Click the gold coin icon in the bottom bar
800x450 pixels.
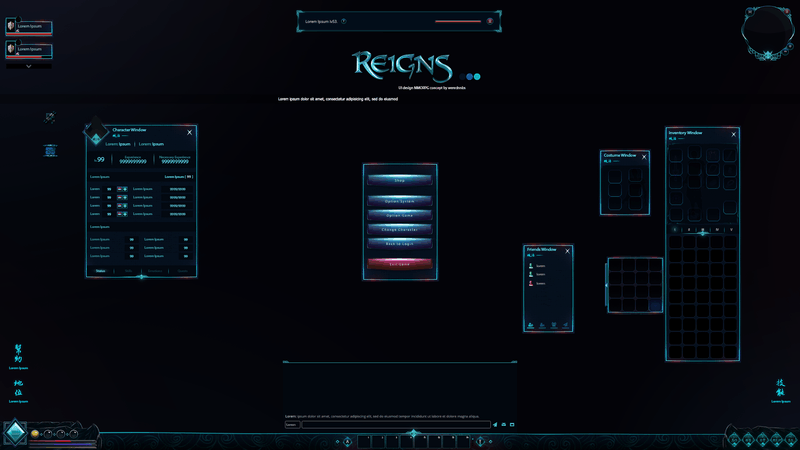[x=35, y=434]
